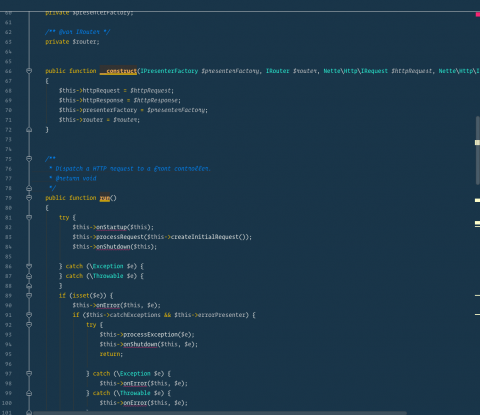Click the 'Dispatch a HTTP request' comment line
The width and height of the screenshot is (480, 415).
pyautogui.click(x=130, y=169)
